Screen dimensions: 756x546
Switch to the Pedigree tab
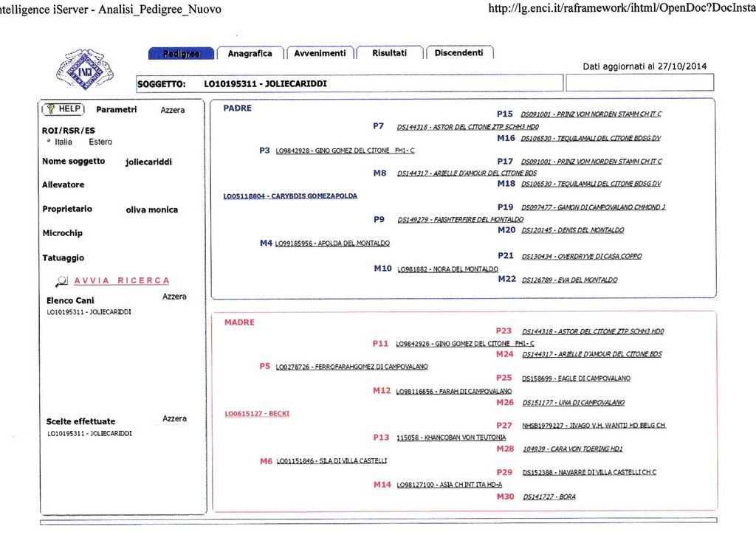[x=182, y=53]
